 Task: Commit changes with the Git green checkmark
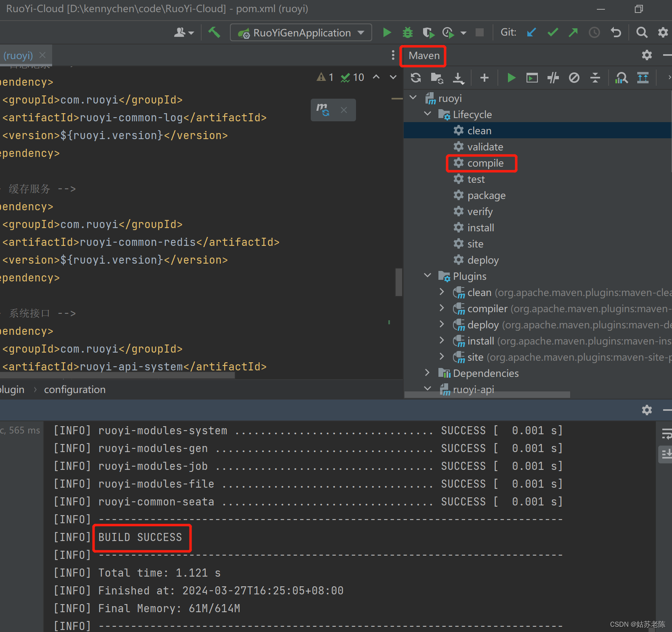[x=552, y=32]
